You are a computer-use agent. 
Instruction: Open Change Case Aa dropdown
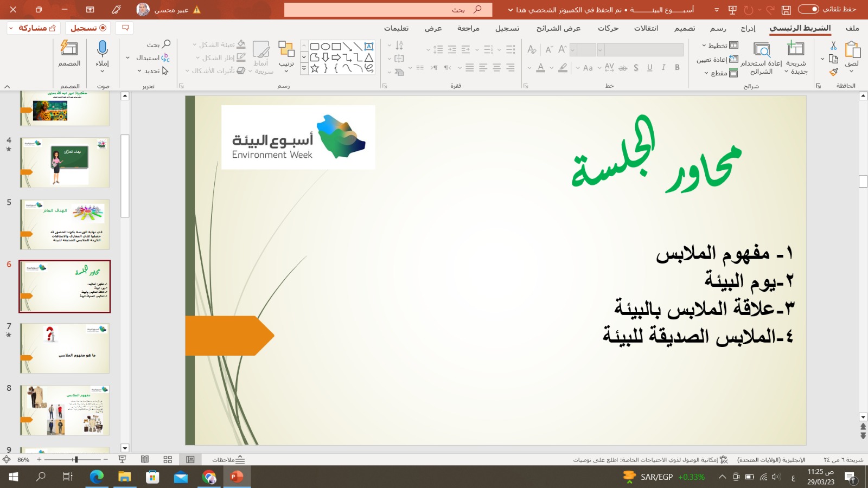pos(588,68)
